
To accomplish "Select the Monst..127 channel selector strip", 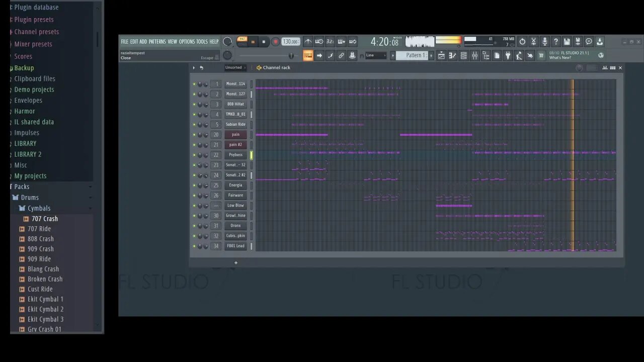I will pos(252,94).
